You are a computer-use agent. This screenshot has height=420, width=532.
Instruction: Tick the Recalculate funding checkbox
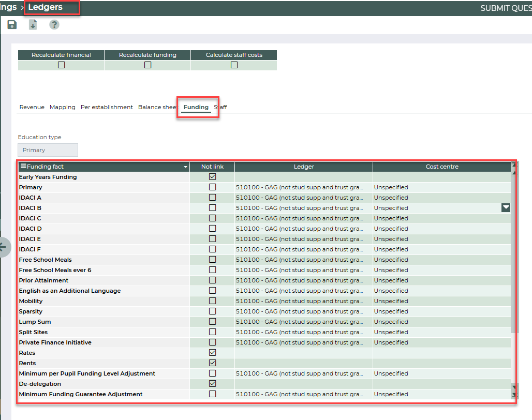(147, 65)
